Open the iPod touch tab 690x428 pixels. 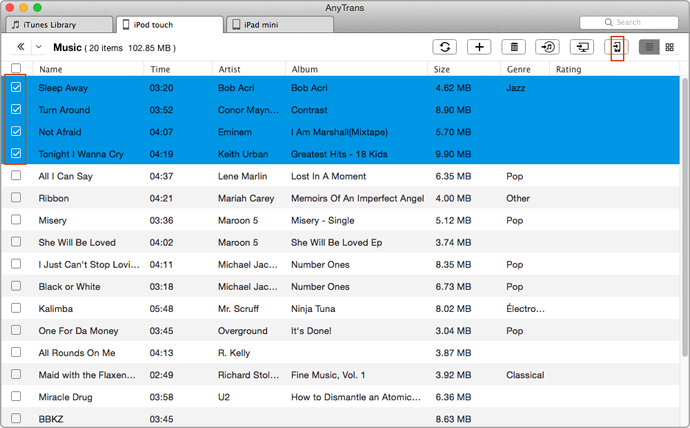[x=170, y=25]
